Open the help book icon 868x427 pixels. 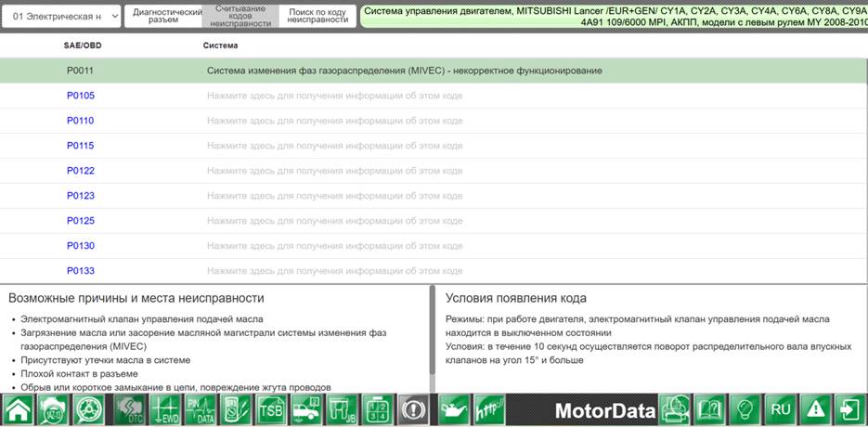pos(709,410)
